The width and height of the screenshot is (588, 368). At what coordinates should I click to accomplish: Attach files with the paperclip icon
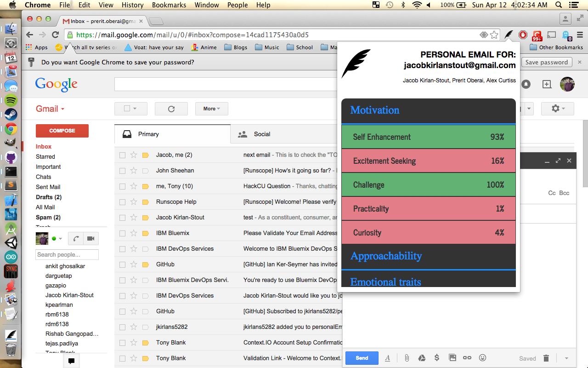click(407, 358)
